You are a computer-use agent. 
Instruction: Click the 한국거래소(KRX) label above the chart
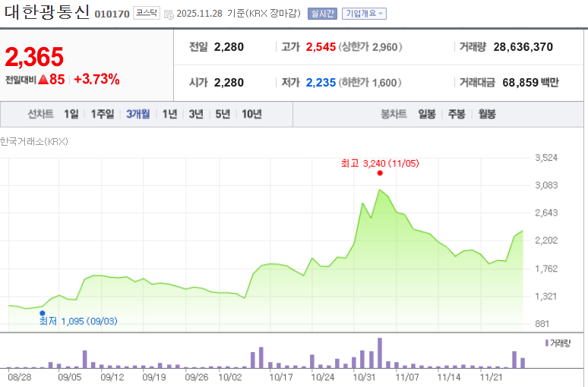click(33, 142)
